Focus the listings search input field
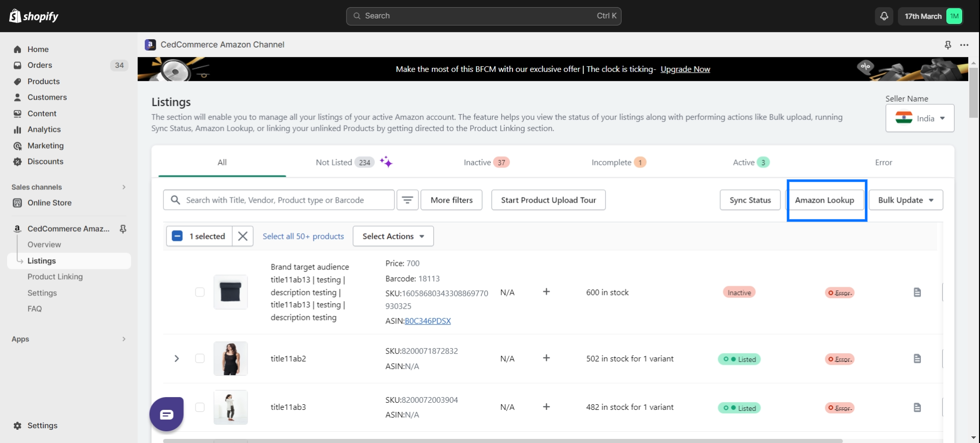The image size is (980, 443). 286,200
